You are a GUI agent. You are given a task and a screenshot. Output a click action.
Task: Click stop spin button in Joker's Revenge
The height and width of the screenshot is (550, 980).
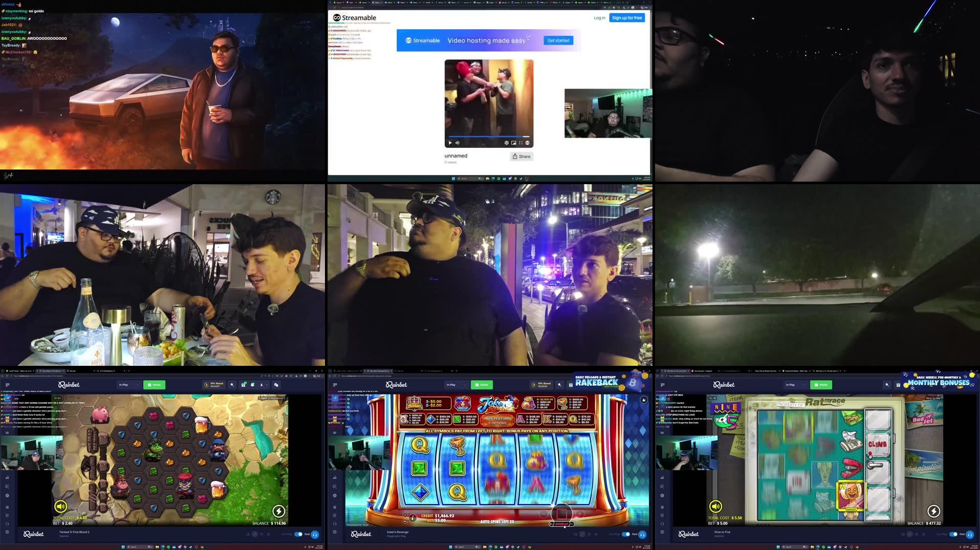click(562, 513)
